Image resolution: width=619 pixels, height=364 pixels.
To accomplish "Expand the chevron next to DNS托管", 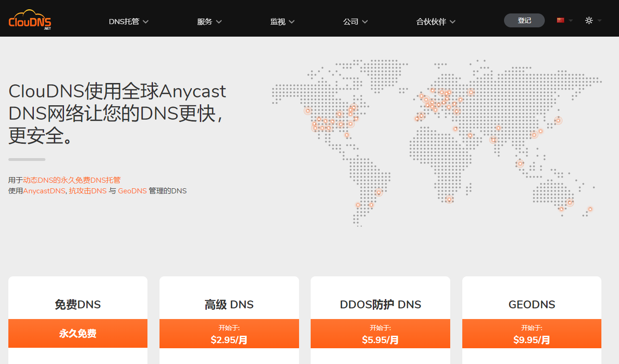I will point(146,22).
